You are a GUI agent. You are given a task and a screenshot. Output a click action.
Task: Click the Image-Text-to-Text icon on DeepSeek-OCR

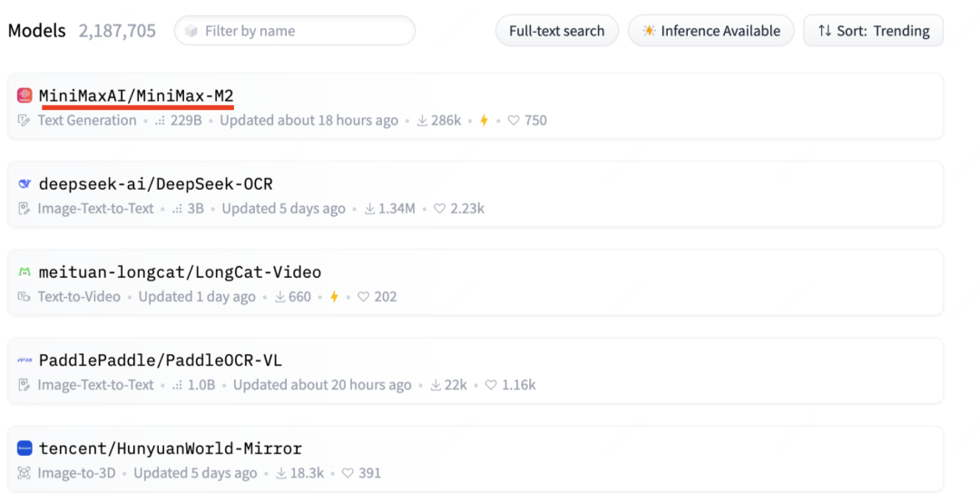click(24, 209)
